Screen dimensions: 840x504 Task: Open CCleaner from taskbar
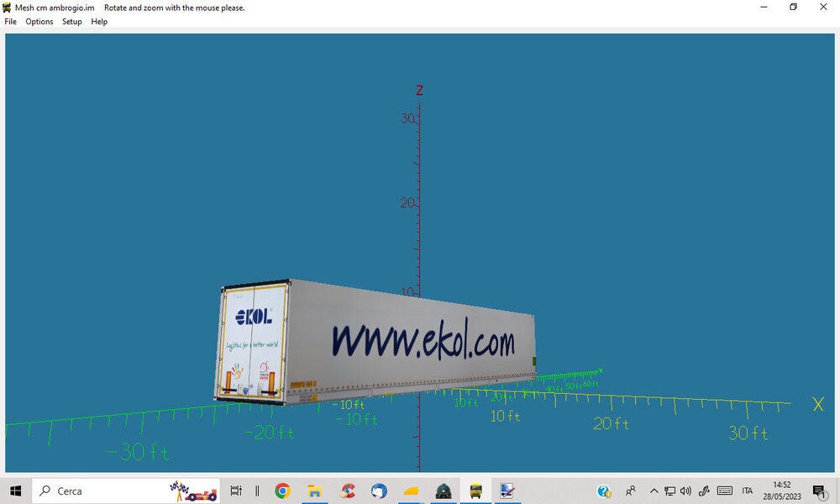click(347, 491)
